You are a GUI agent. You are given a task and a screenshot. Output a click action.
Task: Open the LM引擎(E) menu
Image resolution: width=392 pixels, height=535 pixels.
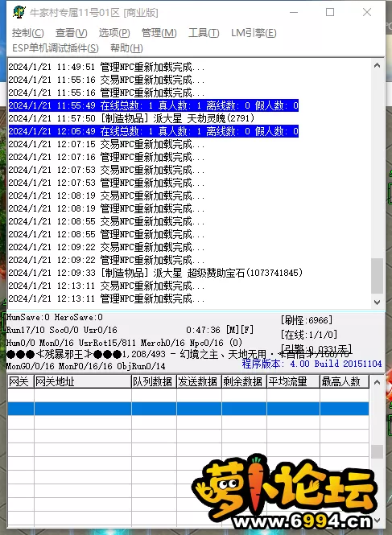point(254,33)
